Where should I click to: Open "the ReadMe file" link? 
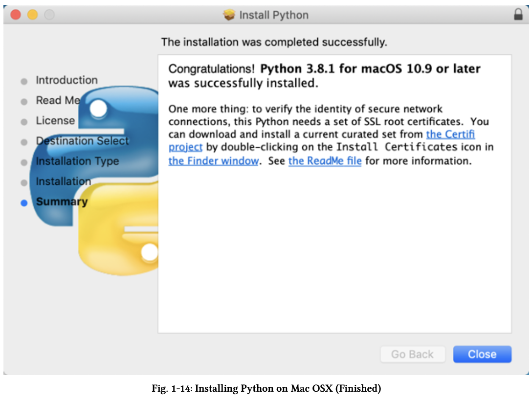325,160
